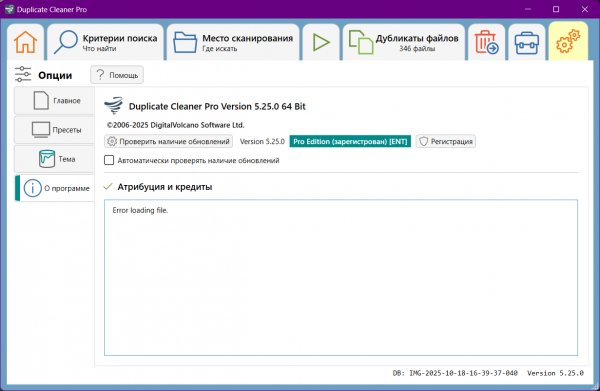This screenshot has height=391, width=600.
Task: Start the scan with the green play icon
Action: pyautogui.click(x=321, y=42)
